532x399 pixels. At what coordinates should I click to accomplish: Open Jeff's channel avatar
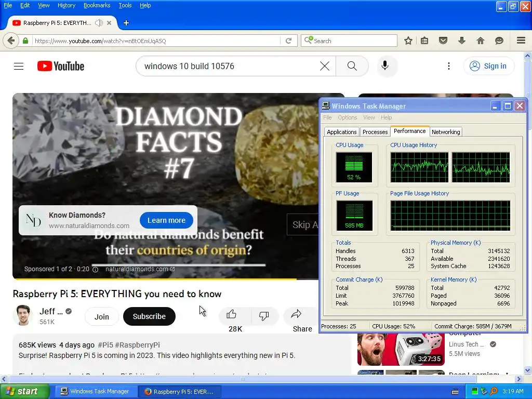click(23, 315)
